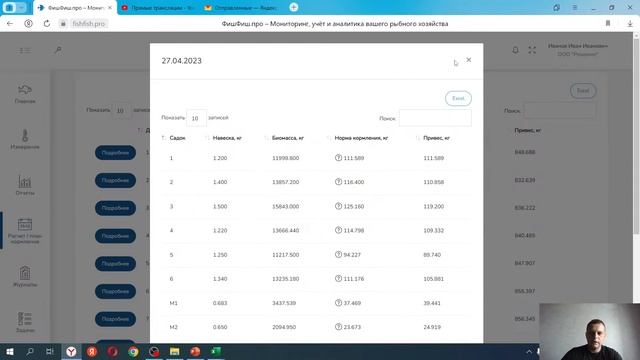640x360 pixels.
Task: Open Windows taskbar search
Action: click(30, 351)
